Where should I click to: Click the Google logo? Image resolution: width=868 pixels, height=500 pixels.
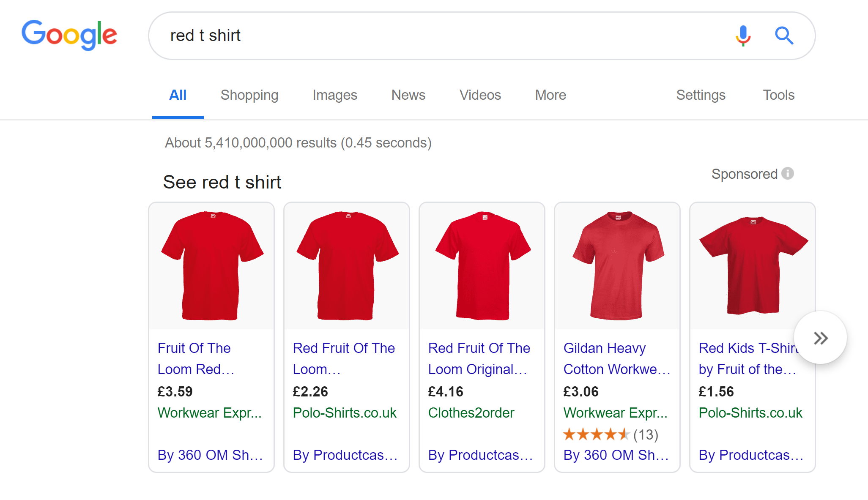coord(69,35)
